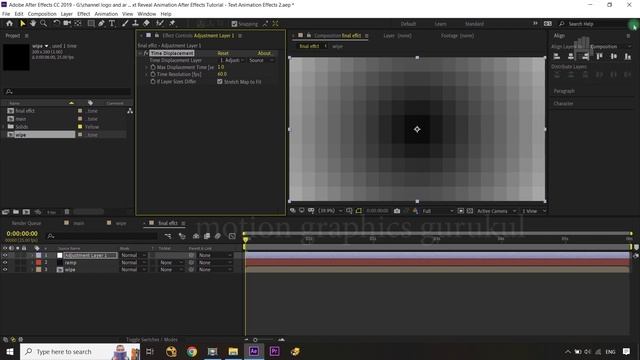The width and height of the screenshot is (640, 360).
Task: Open the Effect menu
Action: click(83, 14)
